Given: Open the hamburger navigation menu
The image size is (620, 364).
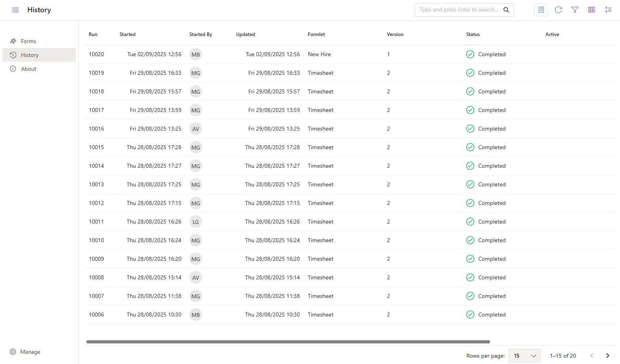Looking at the screenshot, I should (15, 10).
